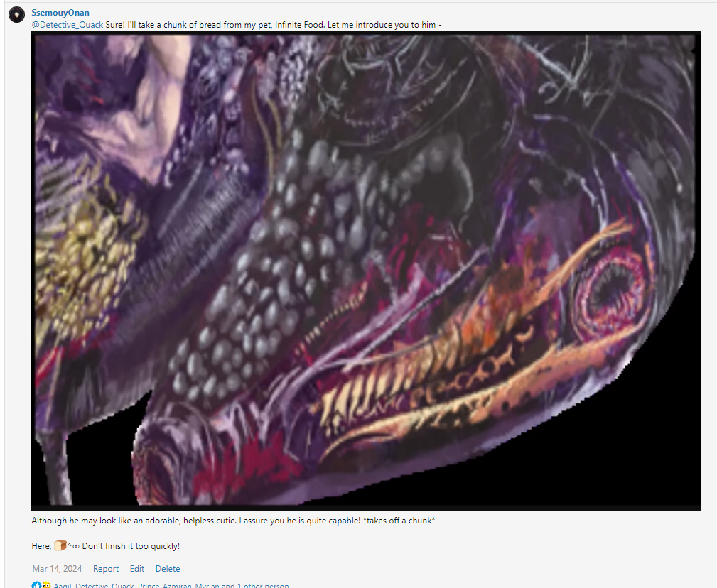The image size is (717, 588).
Task: Open the SsemouyOnan username profile link
Action: point(60,13)
